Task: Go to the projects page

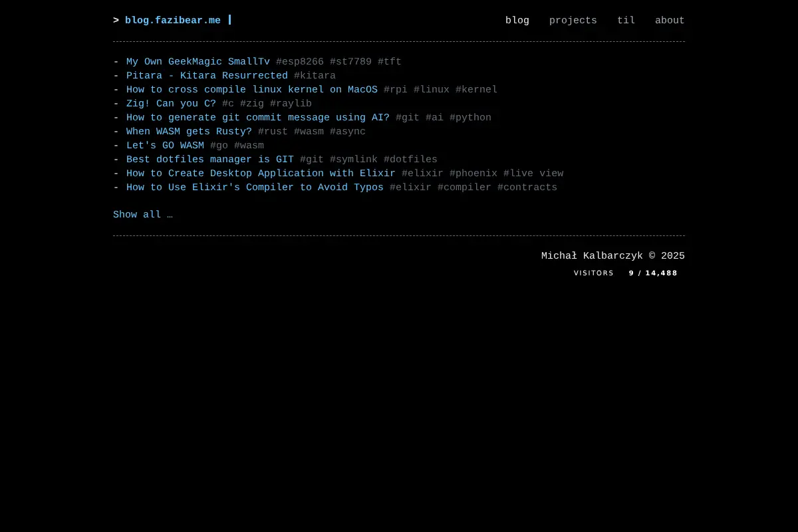Action: (x=573, y=21)
